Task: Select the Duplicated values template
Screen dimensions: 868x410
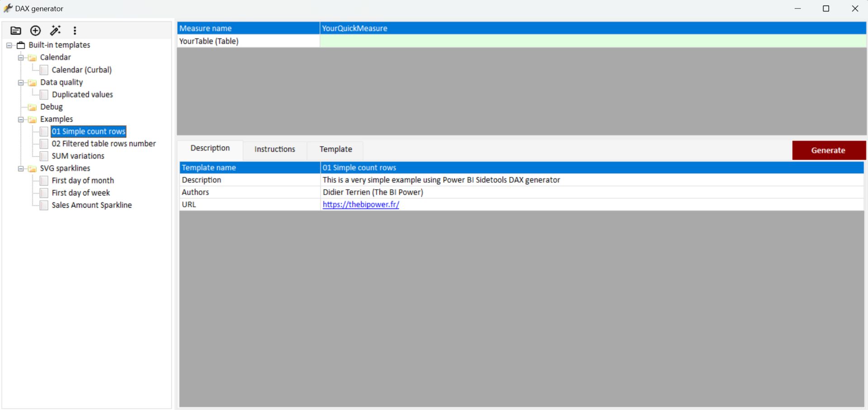Action: [82, 95]
